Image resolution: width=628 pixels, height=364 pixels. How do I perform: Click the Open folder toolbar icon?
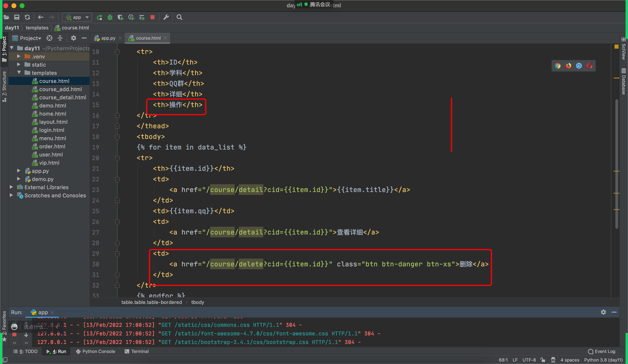click(x=6, y=17)
